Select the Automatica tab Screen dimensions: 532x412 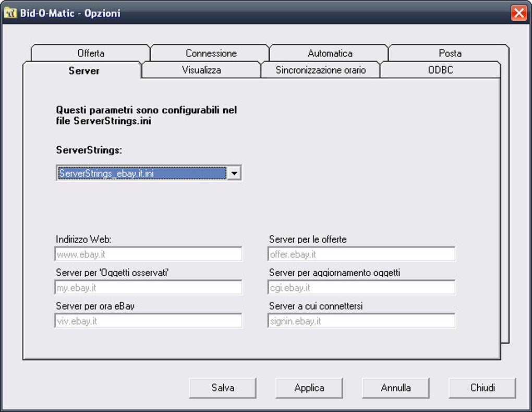coord(330,53)
